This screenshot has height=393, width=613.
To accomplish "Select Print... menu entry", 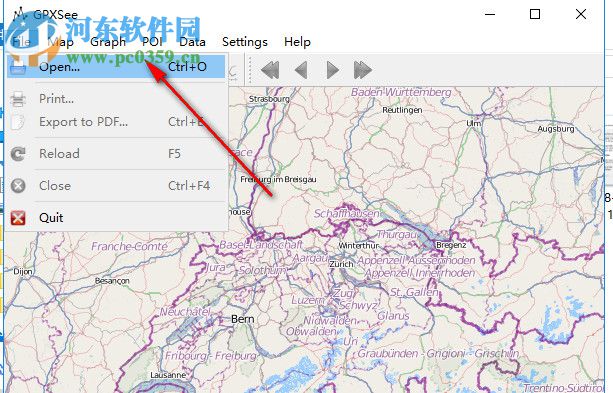I will tap(116, 99).
